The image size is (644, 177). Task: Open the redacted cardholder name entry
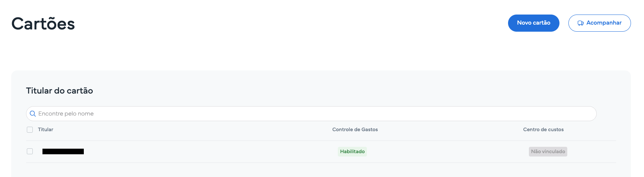(63, 151)
